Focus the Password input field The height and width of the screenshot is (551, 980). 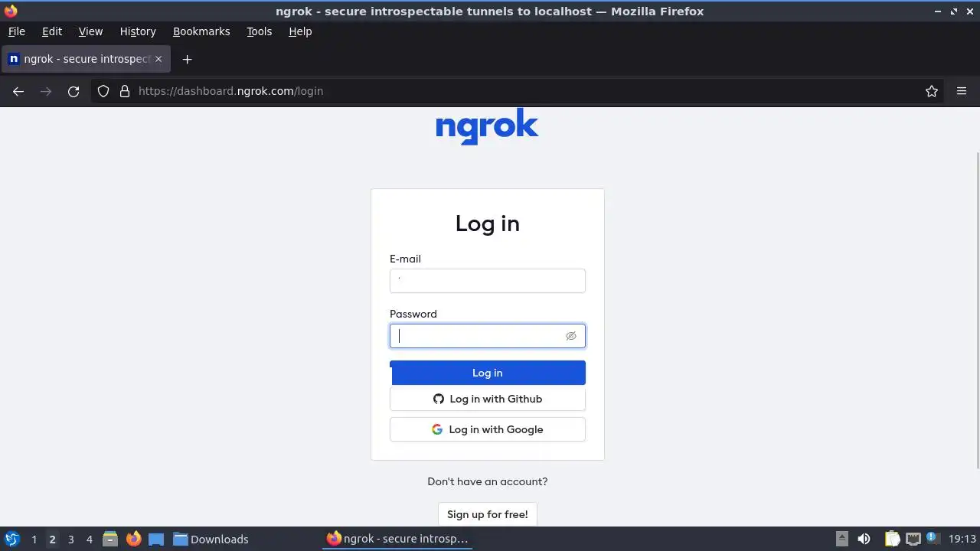pos(487,336)
